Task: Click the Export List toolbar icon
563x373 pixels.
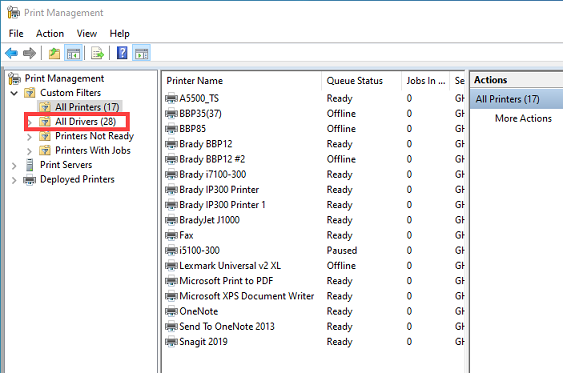Action: tap(97, 53)
